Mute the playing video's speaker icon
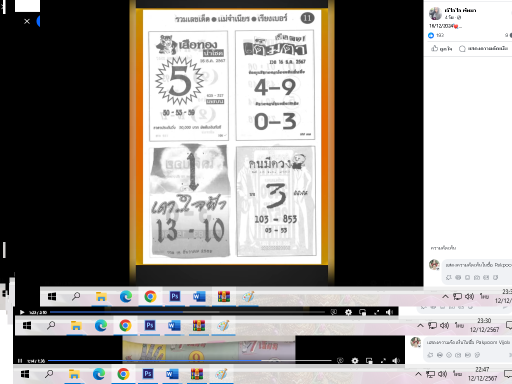 tap(396, 361)
